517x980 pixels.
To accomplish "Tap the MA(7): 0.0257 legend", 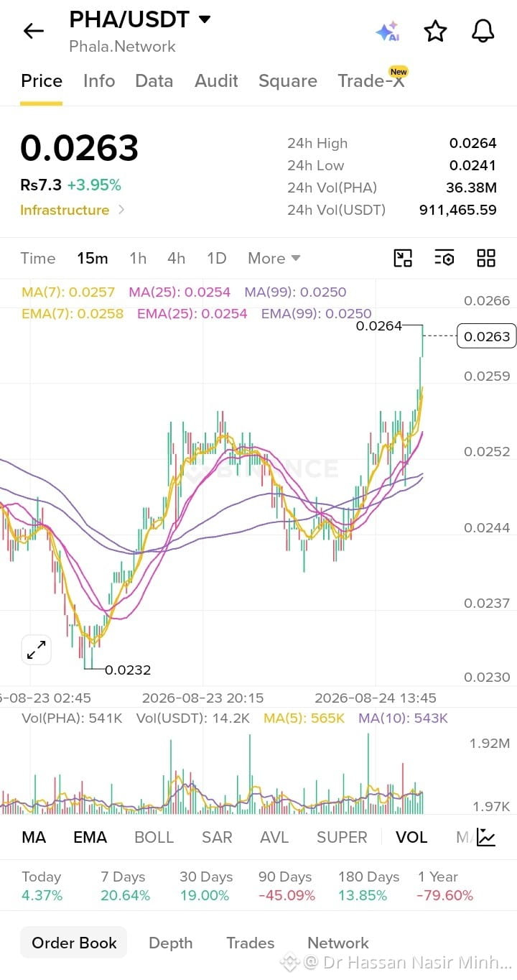I will pyautogui.click(x=68, y=292).
